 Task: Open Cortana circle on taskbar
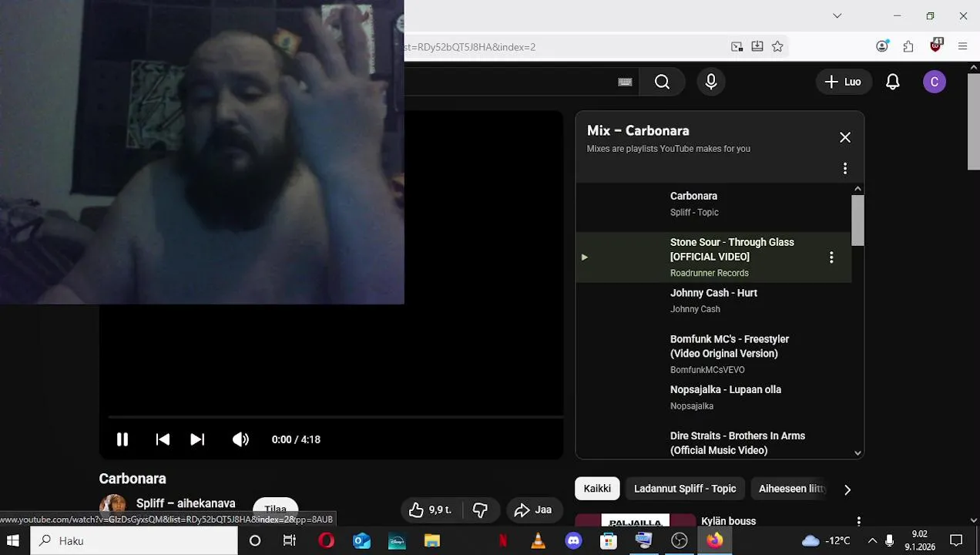254,540
